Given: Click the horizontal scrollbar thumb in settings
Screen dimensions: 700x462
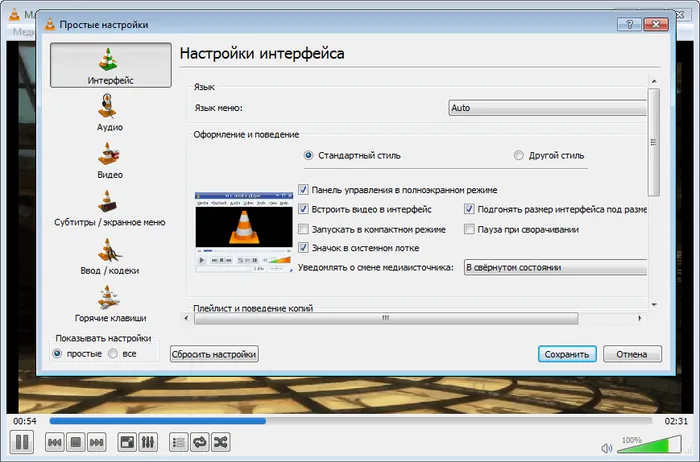Looking at the screenshot, I should [386, 318].
